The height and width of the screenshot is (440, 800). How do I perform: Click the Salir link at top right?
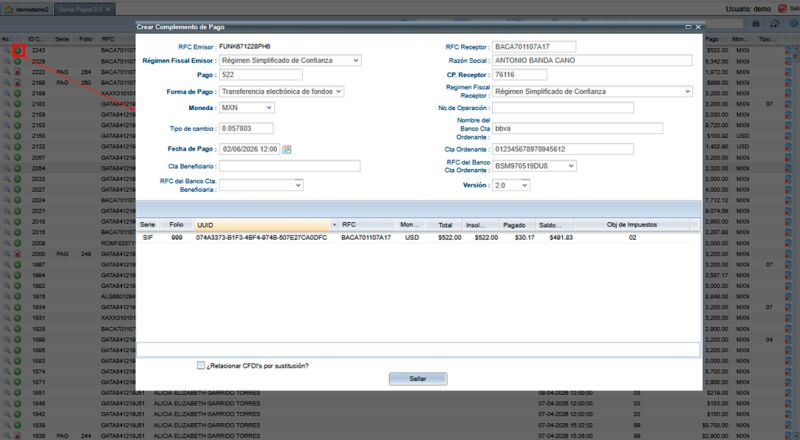[x=794, y=9]
